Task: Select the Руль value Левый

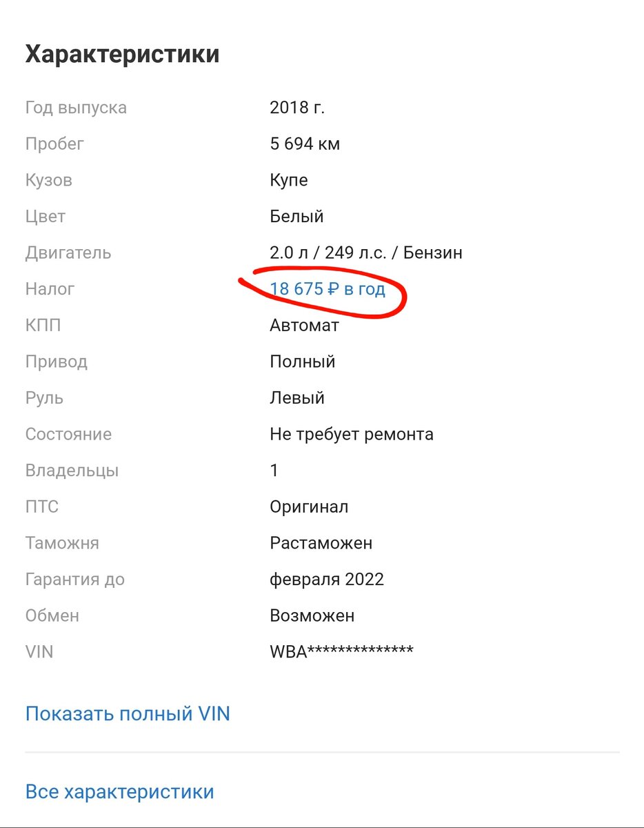Action: (x=296, y=397)
